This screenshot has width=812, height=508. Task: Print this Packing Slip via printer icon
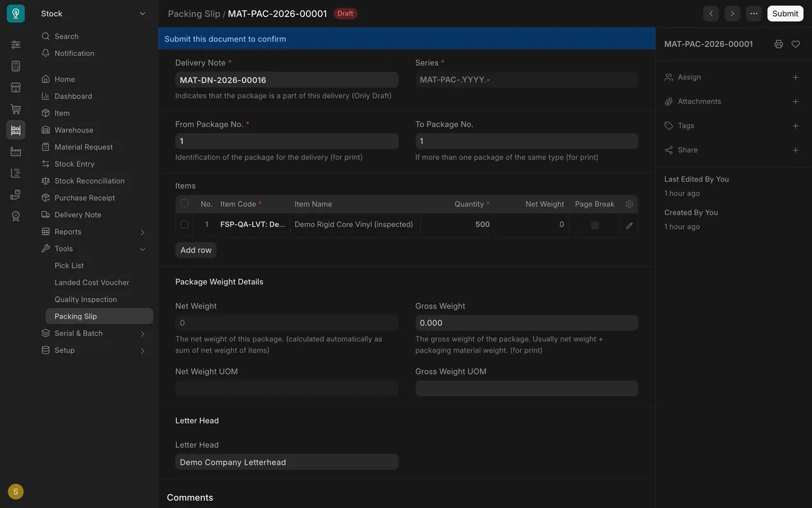pyautogui.click(x=778, y=44)
